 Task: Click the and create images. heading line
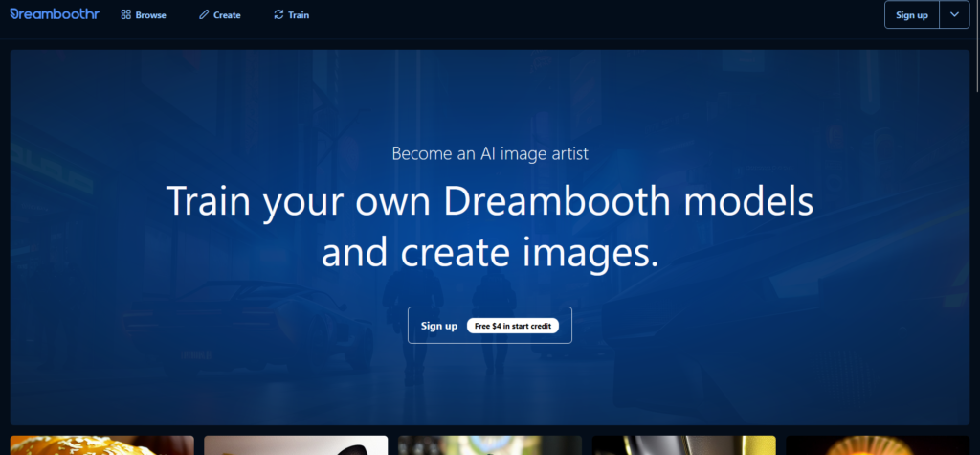point(490,252)
